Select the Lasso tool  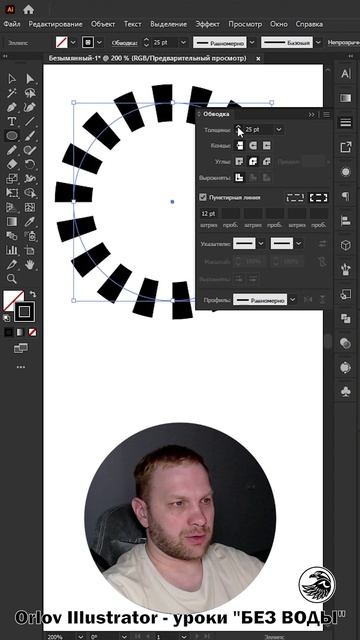pos(30,93)
